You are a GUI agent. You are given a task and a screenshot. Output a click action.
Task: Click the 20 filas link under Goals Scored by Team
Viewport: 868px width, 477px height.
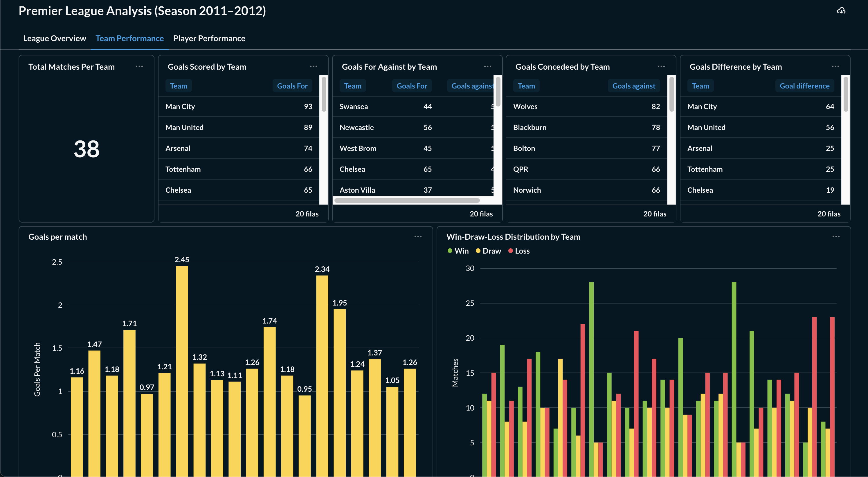click(307, 214)
